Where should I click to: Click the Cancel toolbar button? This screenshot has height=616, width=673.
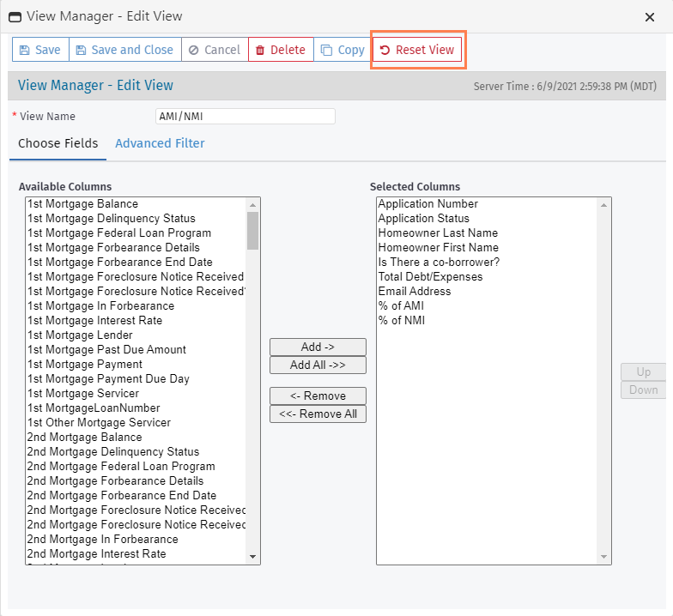coord(214,50)
